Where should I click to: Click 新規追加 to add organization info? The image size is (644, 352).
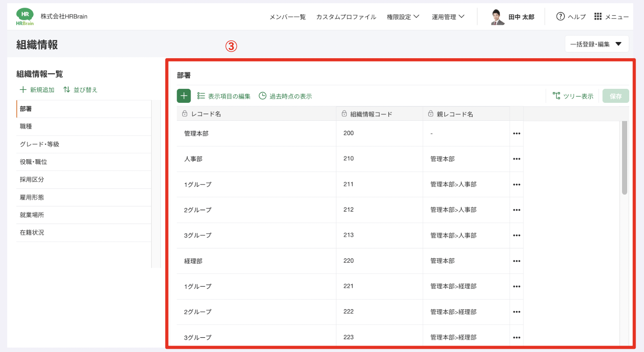[37, 90]
